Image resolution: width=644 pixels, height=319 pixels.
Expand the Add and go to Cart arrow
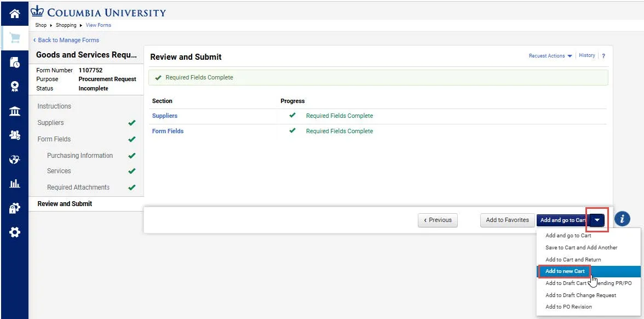point(597,220)
